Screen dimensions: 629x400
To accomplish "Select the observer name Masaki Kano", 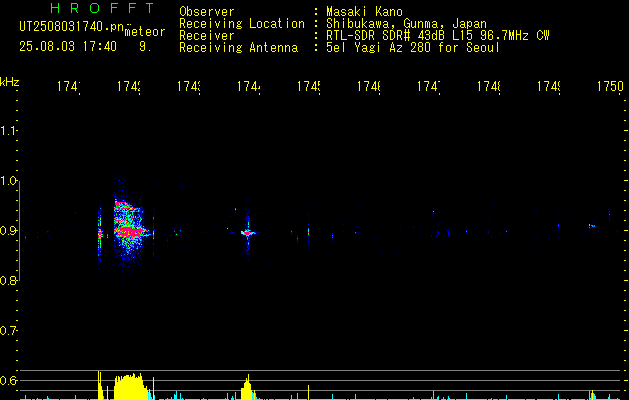I will point(364,11).
